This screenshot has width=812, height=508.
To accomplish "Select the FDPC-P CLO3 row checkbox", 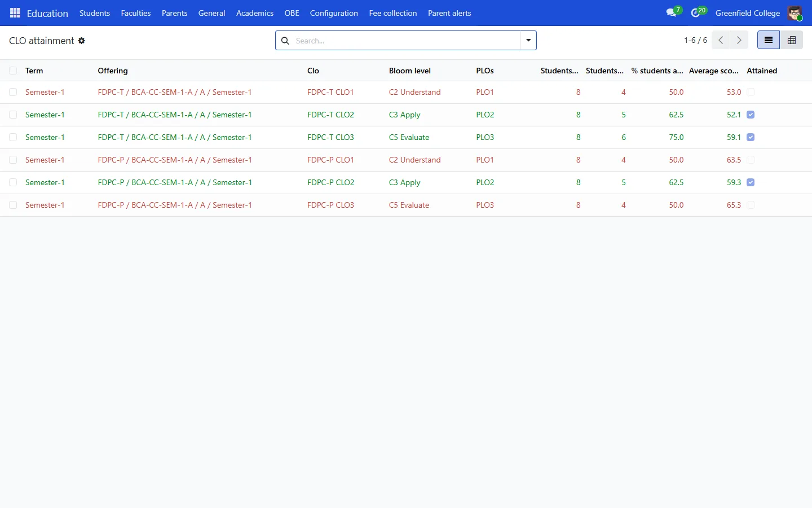I will click(x=13, y=205).
